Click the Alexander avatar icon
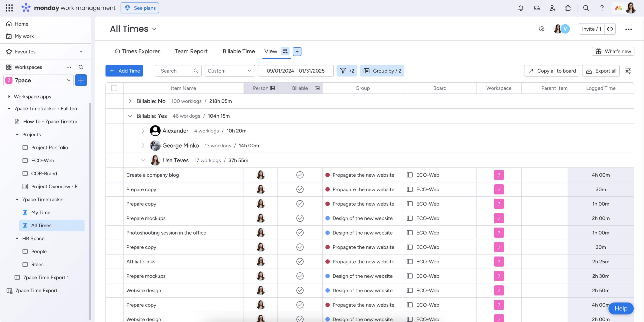Viewport: 644px width, 322px height. click(x=155, y=131)
